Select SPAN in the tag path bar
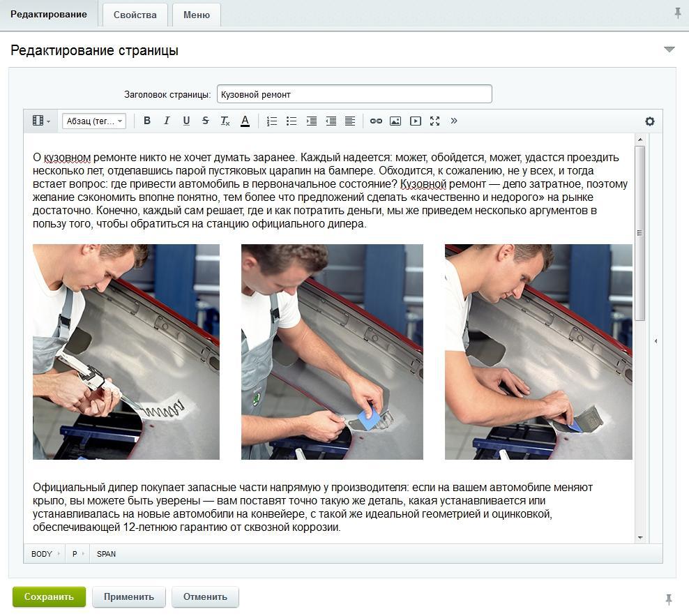This screenshot has height=616, width=689. tap(106, 554)
